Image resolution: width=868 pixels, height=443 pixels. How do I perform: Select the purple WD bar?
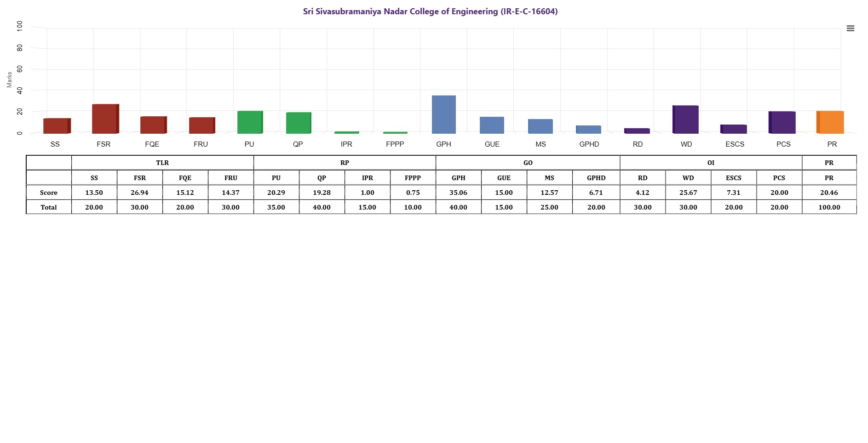point(685,119)
